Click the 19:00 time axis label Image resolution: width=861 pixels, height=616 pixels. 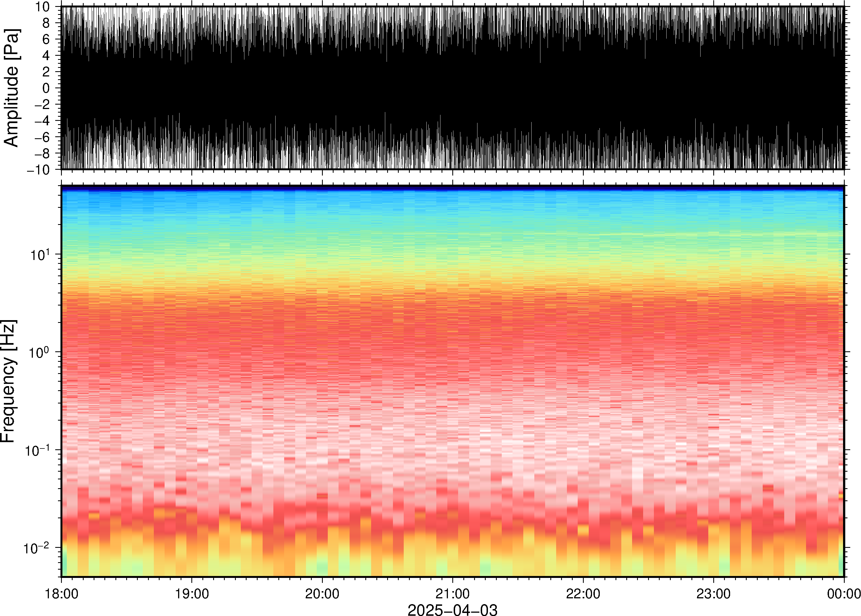click(x=192, y=594)
